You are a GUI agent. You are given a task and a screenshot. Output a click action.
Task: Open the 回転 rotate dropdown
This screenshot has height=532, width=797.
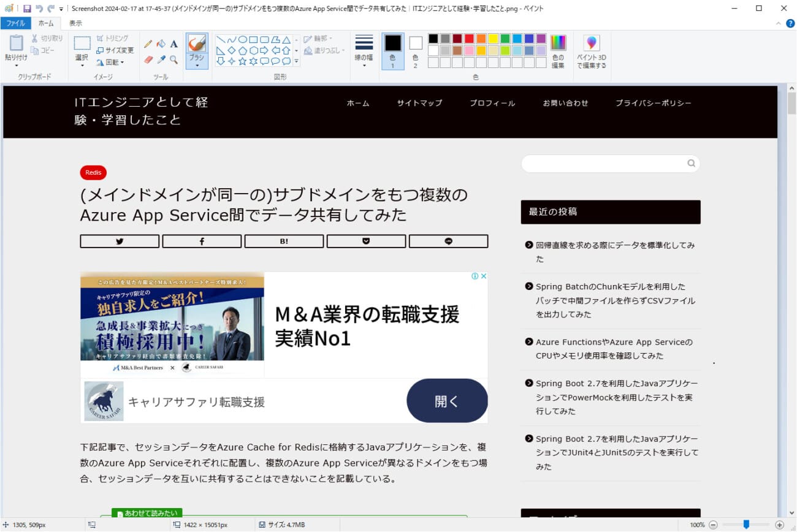pyautogui.click(x=111, y=63)
